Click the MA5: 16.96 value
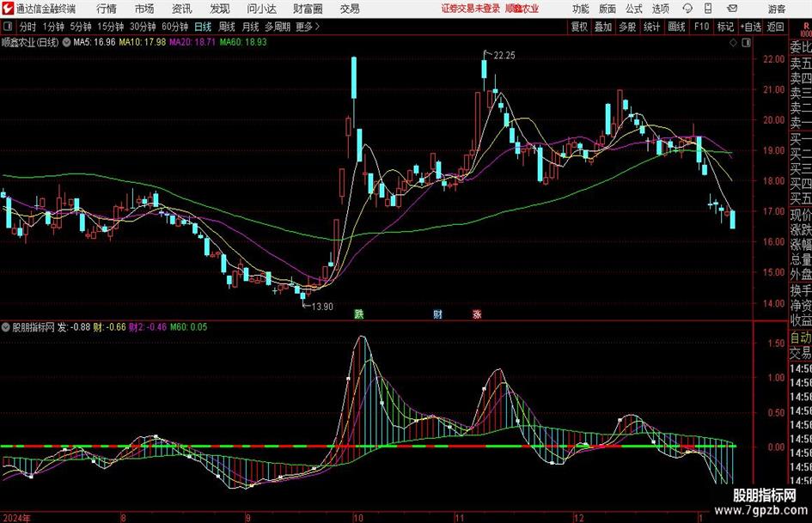This screenshot has height=523, width=812. tap(95, 42)
